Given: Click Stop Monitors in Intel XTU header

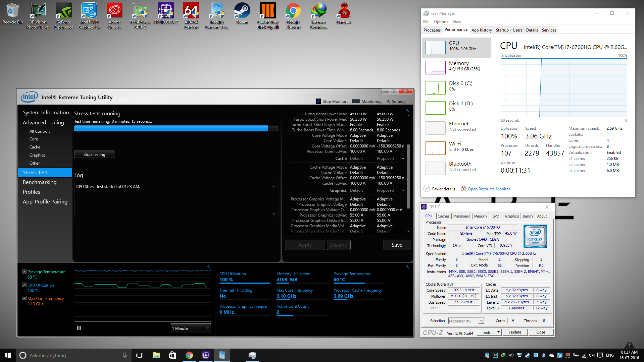Looking at the screenshot, I should tap(332, 101).
